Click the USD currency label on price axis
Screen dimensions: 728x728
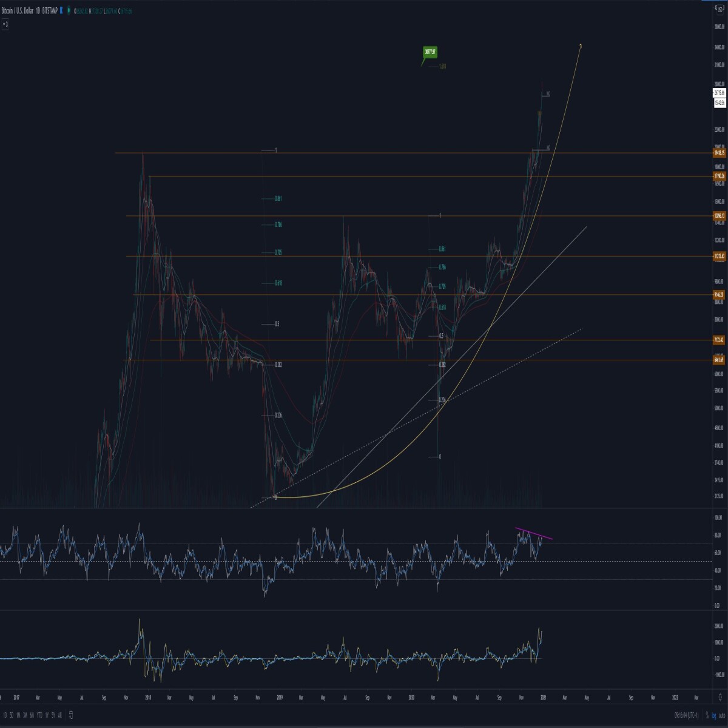pyautogui.click(x=720, y=10)
